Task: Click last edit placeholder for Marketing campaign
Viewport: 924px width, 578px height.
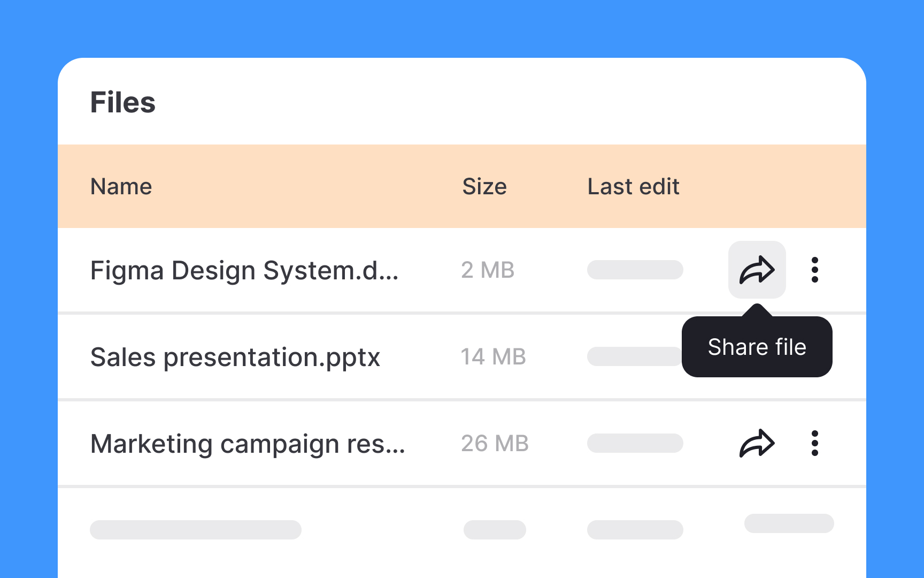Action: [635, 443]
